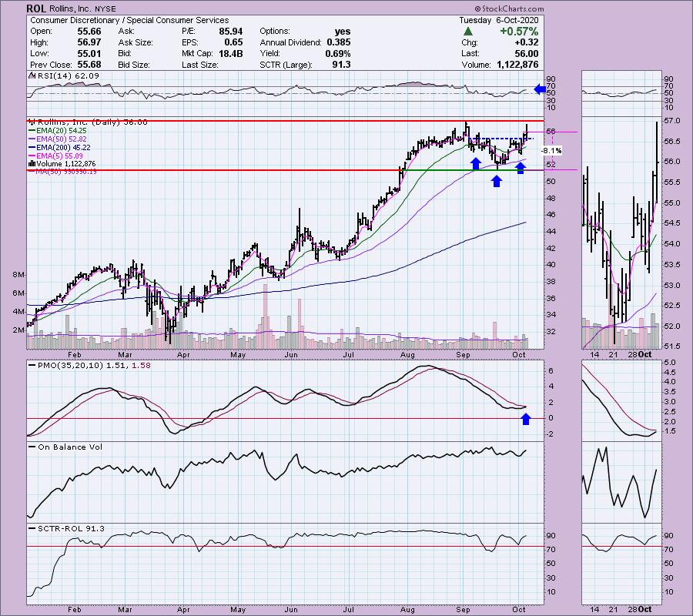
Task: Click the Last price value 56.00
Action: point(527,53)
